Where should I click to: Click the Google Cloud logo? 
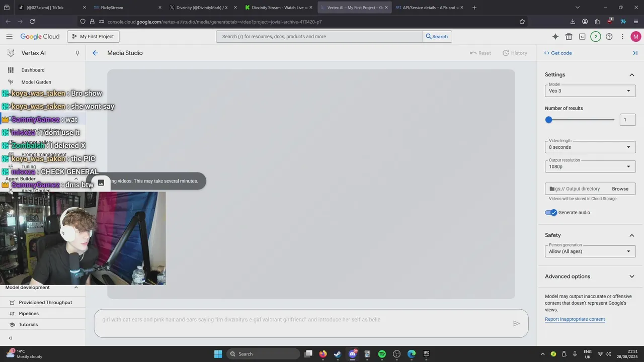tap(40, 36)
